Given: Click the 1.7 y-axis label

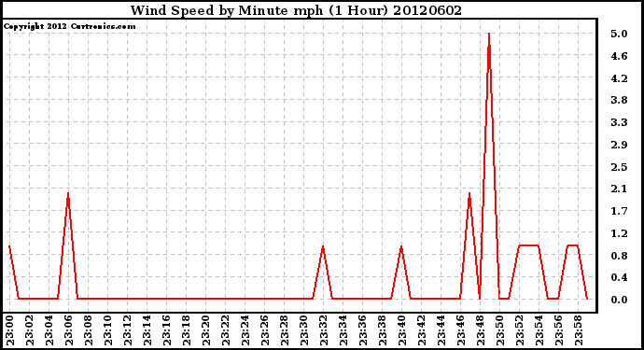Looking at the screenshot, I should tap(619, 211).
